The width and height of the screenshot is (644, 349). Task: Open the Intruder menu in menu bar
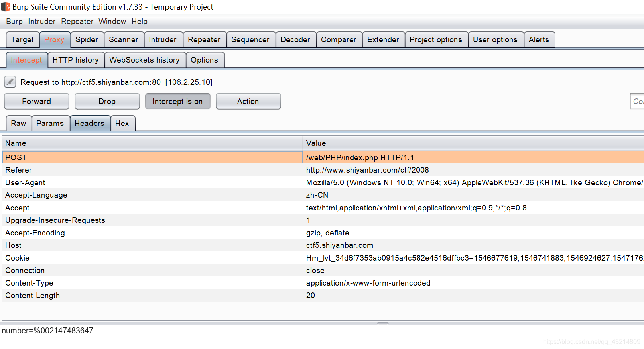point(42,22)
